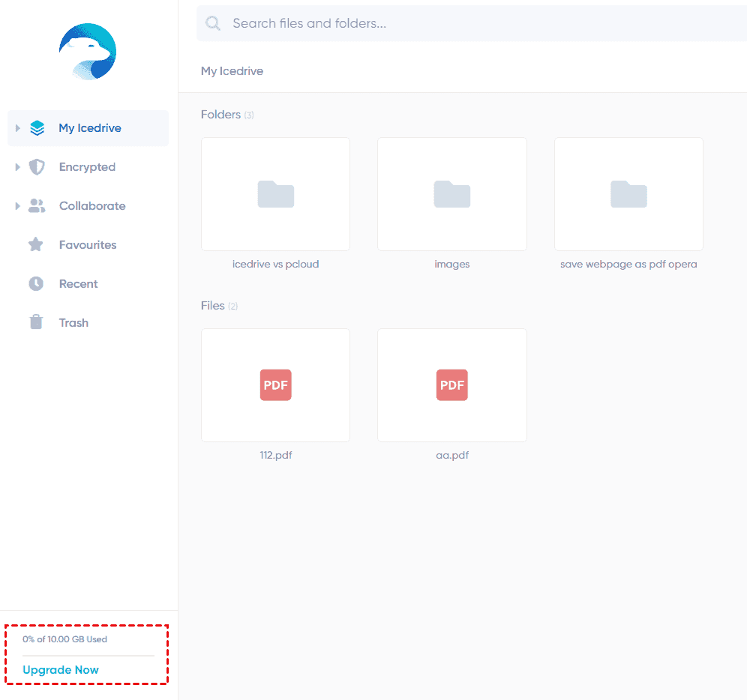
Task: Click the Upgrade Now link
Action: [61, 670]
